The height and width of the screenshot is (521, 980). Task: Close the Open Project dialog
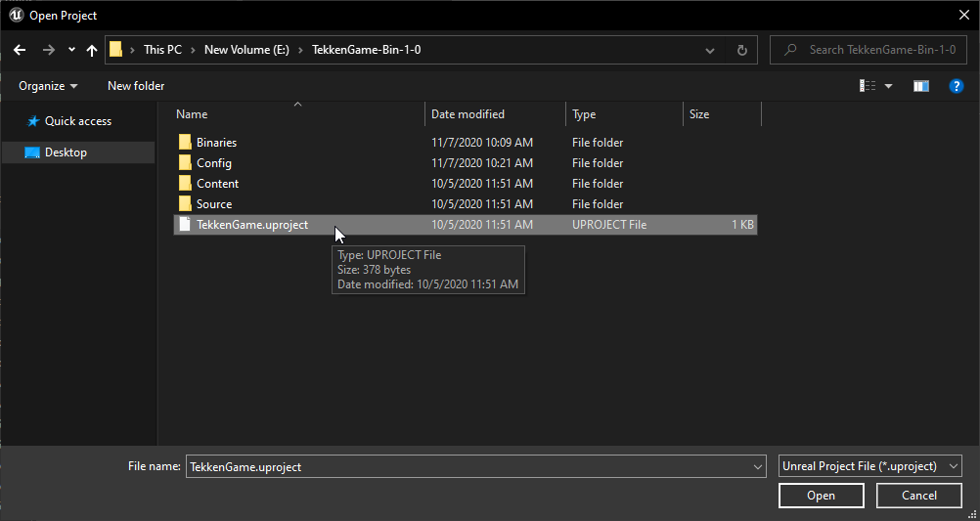click(964, 15)
